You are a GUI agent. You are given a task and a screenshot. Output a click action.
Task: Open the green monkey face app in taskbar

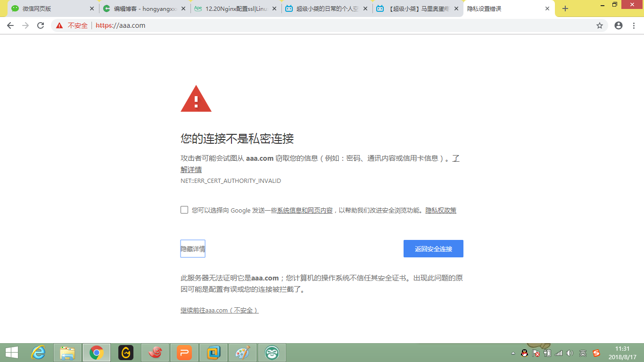[272, 353]
